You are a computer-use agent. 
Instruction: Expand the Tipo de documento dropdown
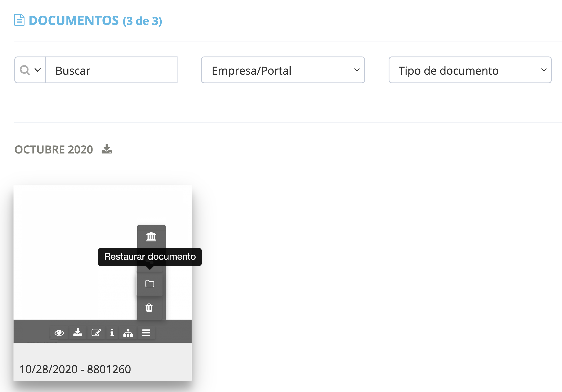coord(470,70)
